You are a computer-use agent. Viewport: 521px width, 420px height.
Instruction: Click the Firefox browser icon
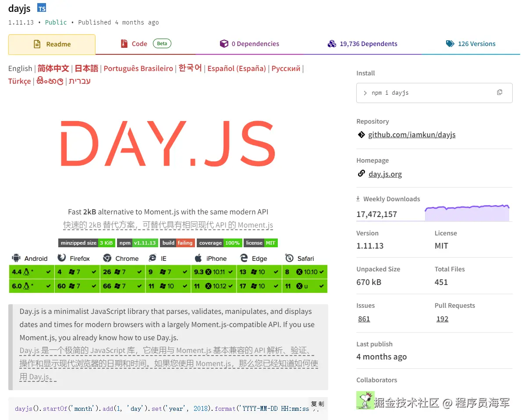[x=61, y=258]
